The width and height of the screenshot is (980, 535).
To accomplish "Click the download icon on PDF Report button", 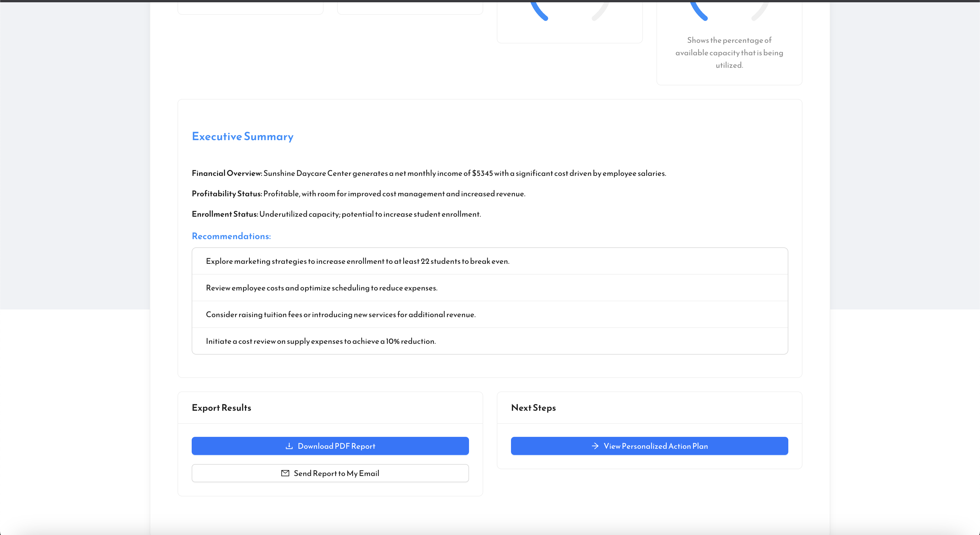I will 290,446.
